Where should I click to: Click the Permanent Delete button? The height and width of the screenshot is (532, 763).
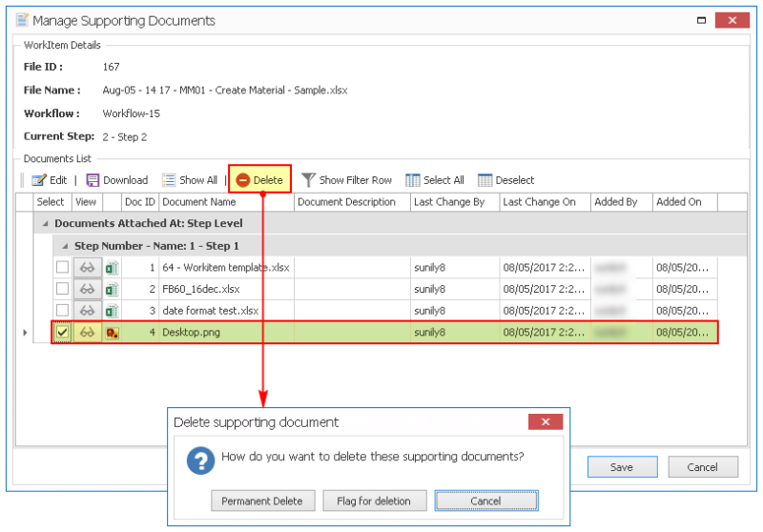261,501
